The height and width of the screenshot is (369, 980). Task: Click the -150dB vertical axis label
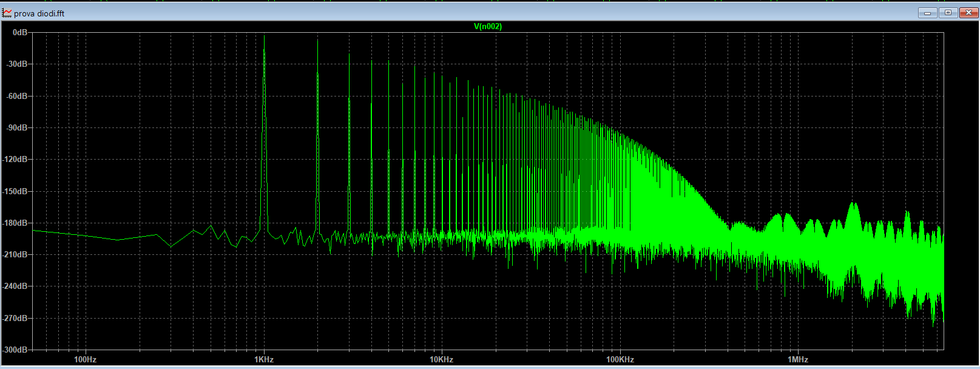click(x=15, y=191)
